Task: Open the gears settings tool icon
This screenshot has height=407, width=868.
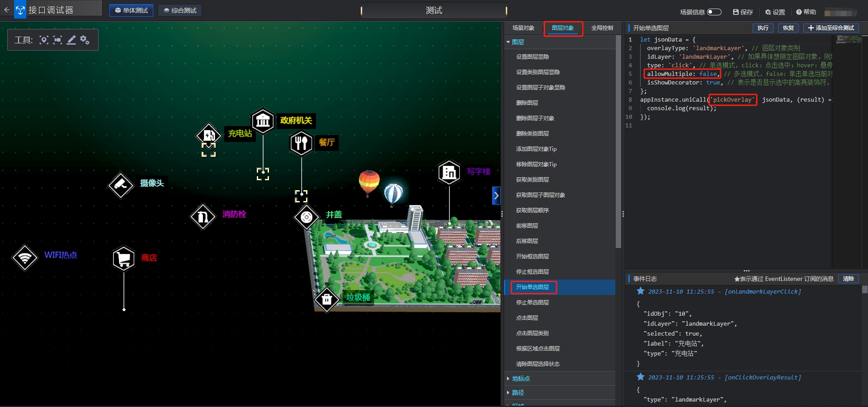Action: coord(85,40)
